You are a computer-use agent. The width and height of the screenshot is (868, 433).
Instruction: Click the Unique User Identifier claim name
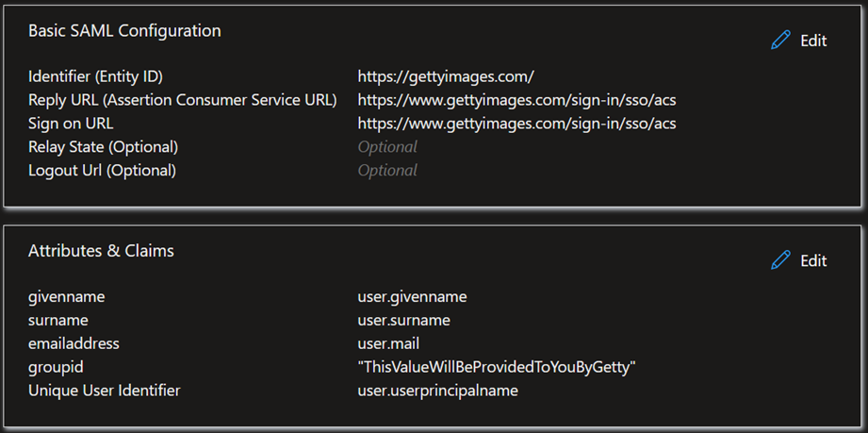pos(104,391)
